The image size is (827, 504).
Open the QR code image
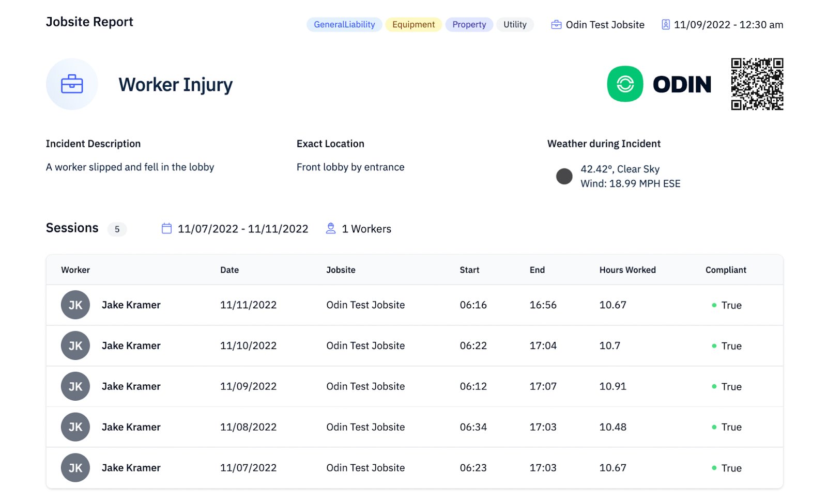pyautogui.click(x=757, y=84)
